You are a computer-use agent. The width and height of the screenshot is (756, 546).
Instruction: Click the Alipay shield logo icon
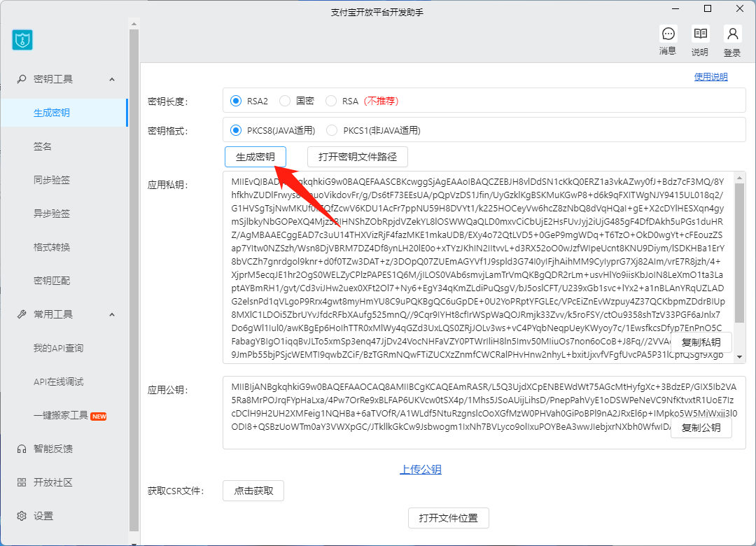(x=22, y=40)
